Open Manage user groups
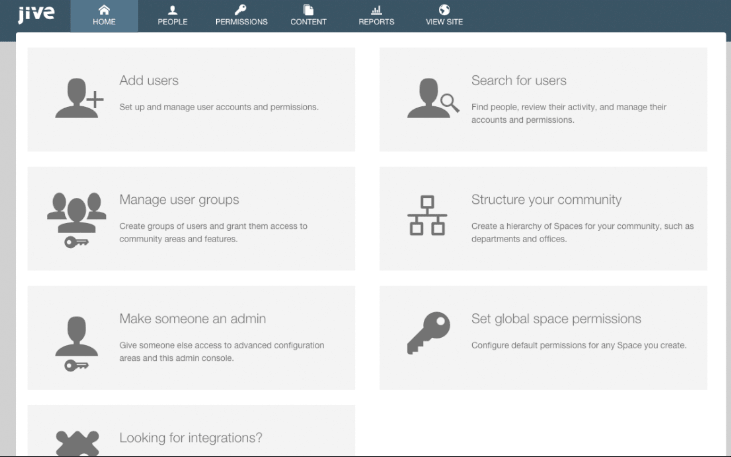The image size is (731, 457). point(179,200)
